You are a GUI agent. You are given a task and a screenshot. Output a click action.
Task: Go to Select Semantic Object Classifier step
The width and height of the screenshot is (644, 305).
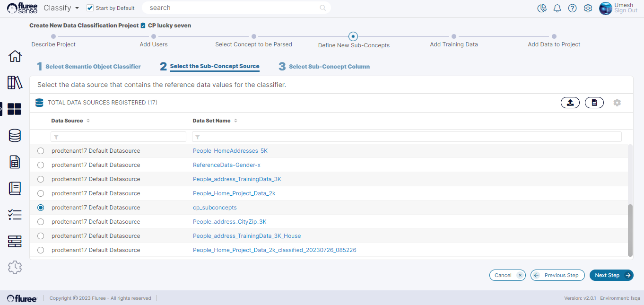point(93,67)
